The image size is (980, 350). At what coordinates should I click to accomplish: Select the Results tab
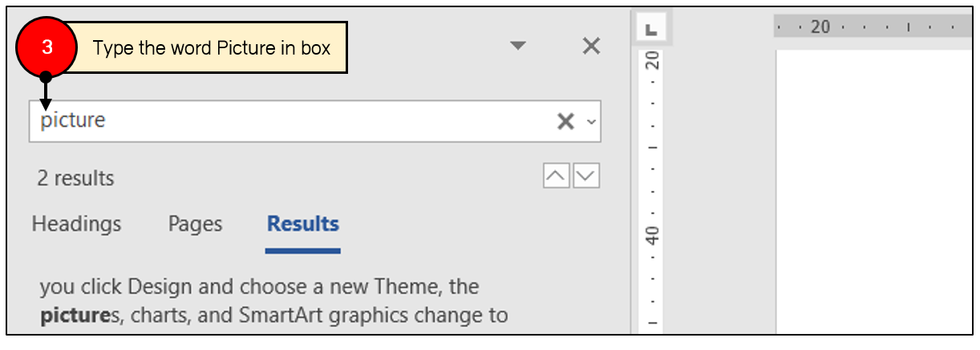coord(303,225)
